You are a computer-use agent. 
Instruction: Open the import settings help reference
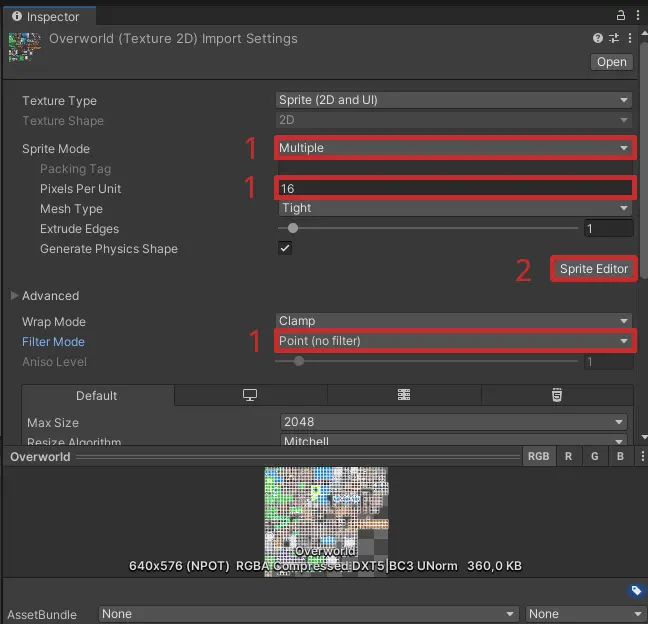click(x=598, y=38)
